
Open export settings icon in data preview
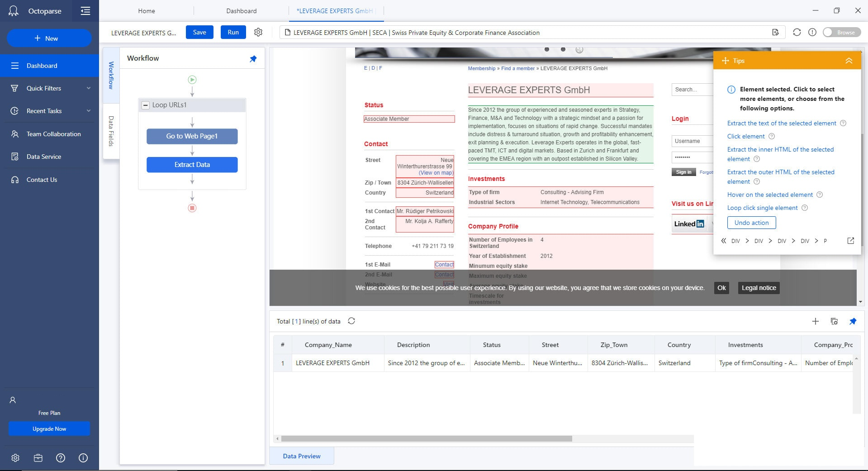point(834,321)
